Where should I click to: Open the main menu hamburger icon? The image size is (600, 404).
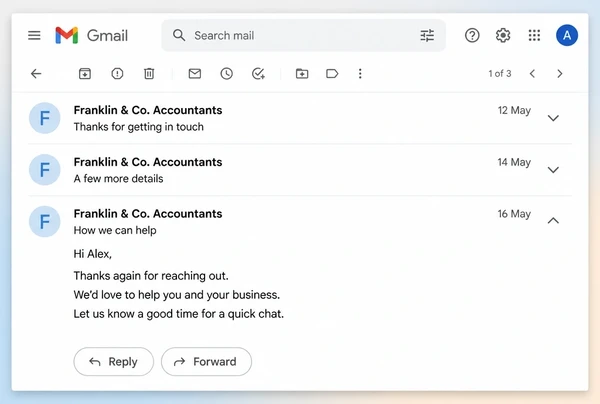tap(34, 36)
